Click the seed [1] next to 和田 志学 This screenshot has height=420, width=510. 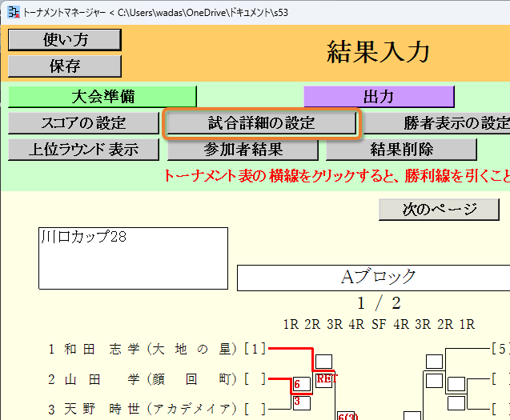click(x=255, y=349)
